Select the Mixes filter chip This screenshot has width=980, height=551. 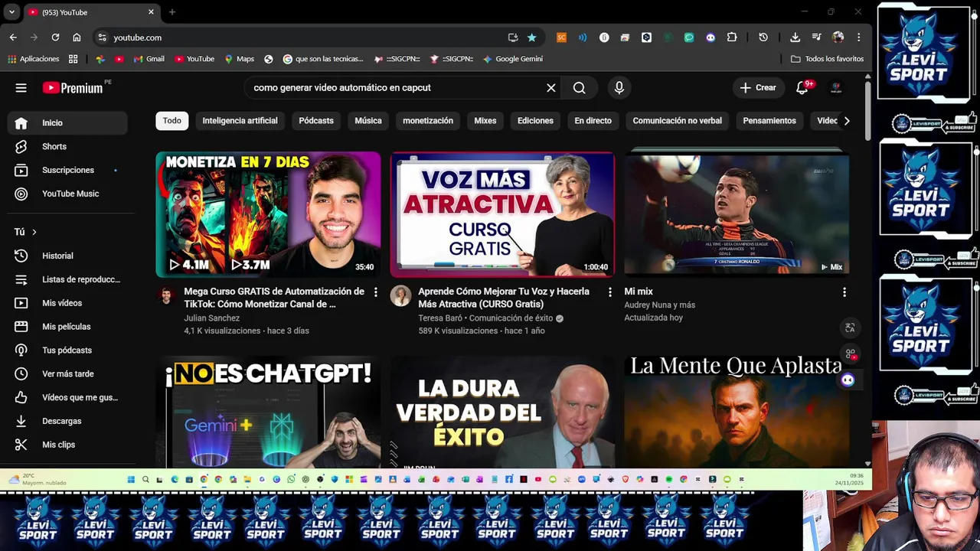[485, 121]
